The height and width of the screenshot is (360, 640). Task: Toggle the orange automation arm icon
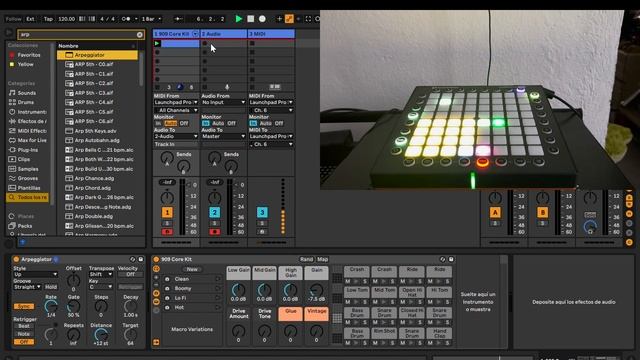coord(289,19)
